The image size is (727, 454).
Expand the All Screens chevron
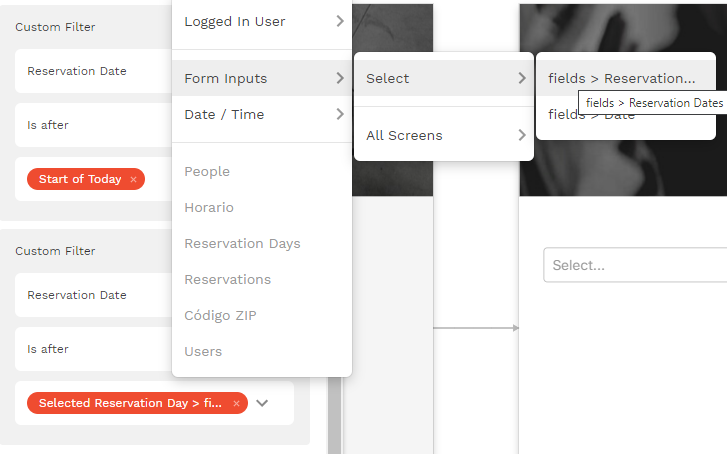click(x=522, y=135)
